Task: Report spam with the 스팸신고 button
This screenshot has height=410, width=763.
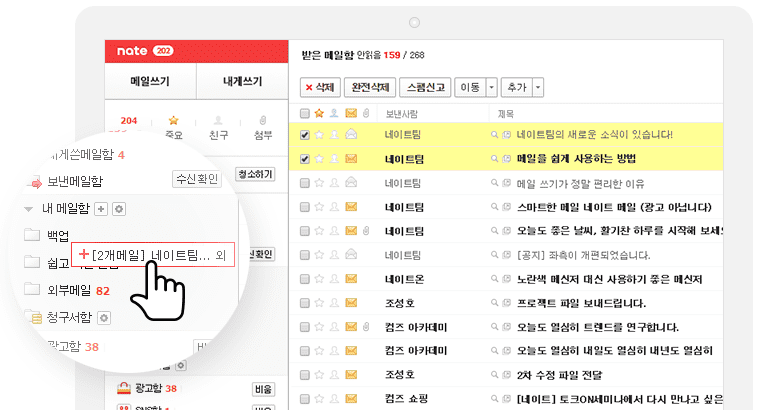Action: point(426,88)
